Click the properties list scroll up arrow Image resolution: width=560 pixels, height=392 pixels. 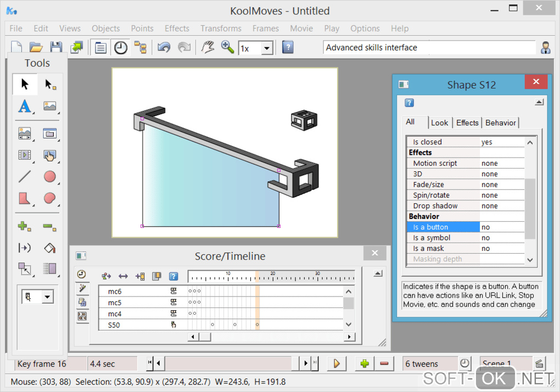tap(530, 142)
